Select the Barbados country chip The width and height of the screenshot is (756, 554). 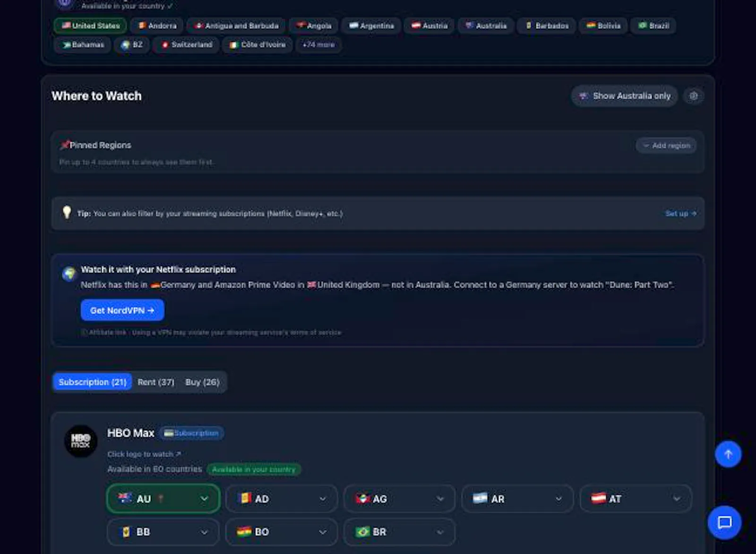(547, 26)
